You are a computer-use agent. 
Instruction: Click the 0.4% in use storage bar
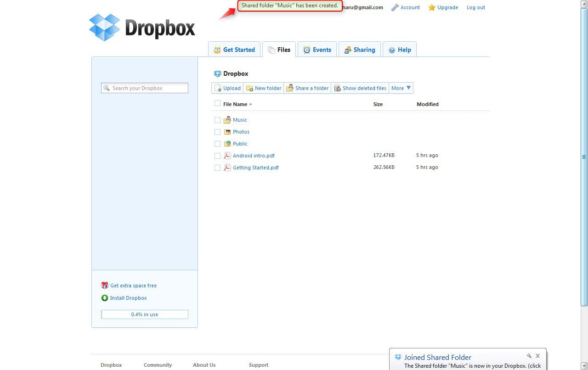click(x=145, y=314)
